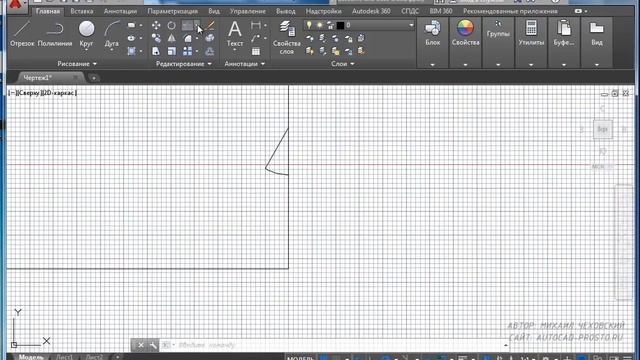Screen dimensions: 640x360
Task: Open the Управление ribbon tab
Action: coord(247,11)
